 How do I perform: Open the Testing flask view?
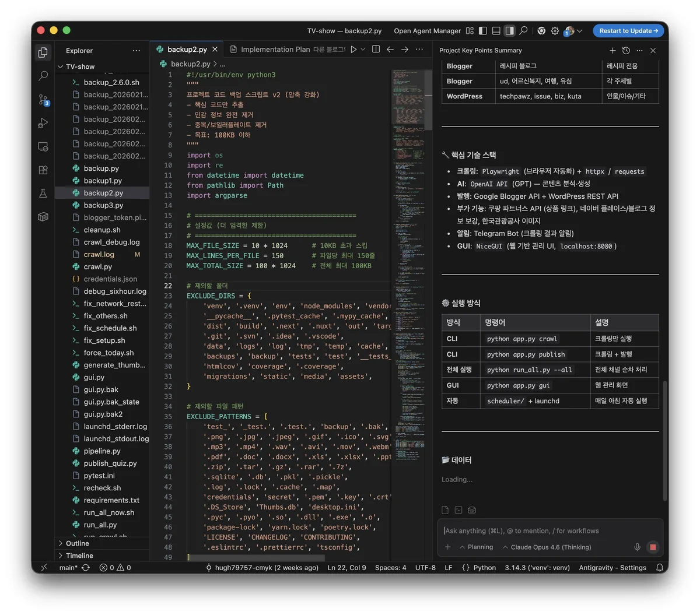(x=43, y=194)
